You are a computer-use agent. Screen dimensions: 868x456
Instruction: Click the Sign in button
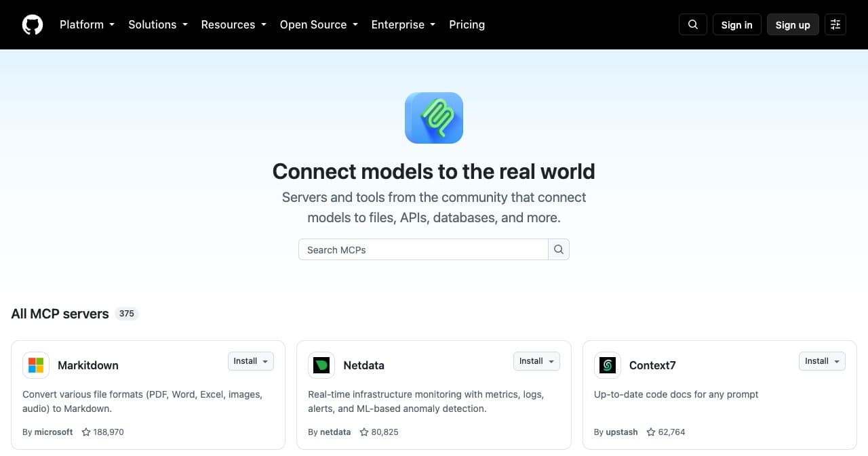[x=737, y=24]
